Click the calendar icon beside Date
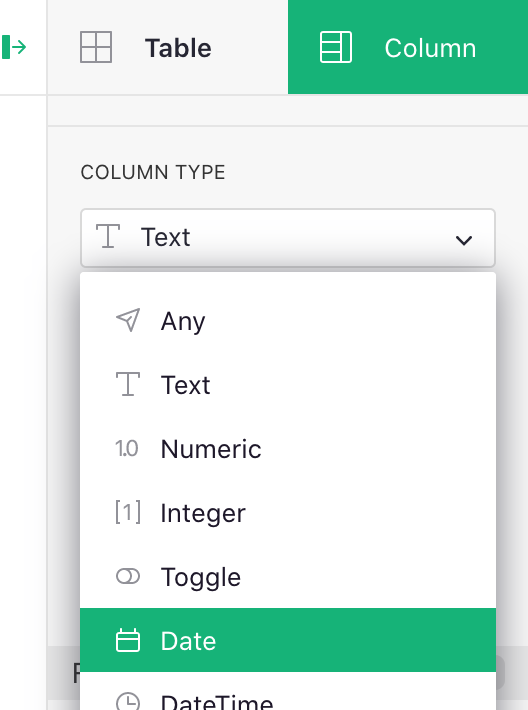This screenshot has width=528, height=710. point(128,640)
